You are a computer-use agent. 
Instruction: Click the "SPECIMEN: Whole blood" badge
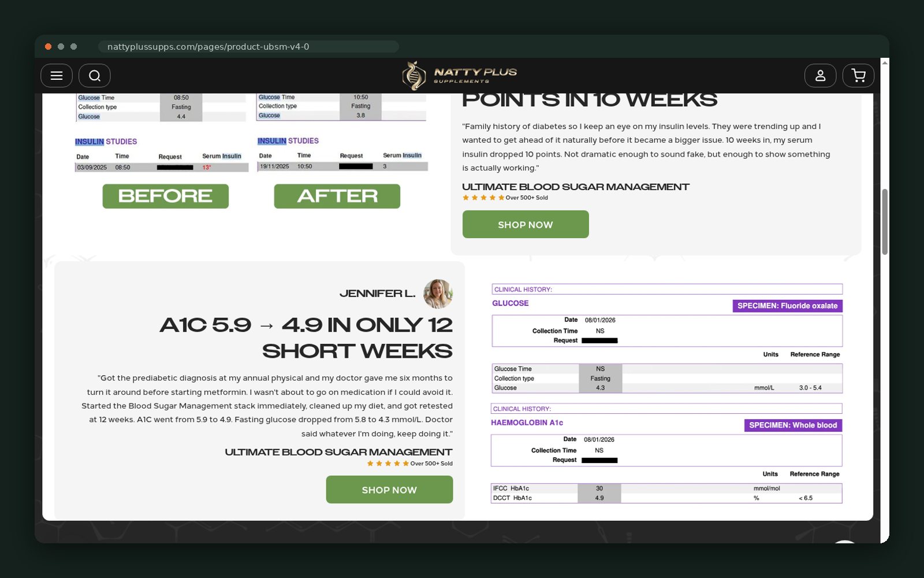[793, 425]
